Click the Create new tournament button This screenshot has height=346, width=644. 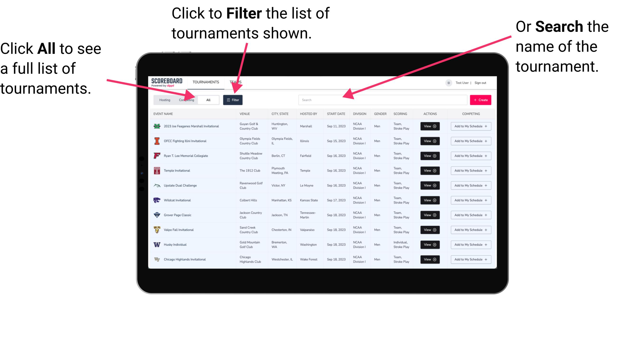tap(481, 100)
